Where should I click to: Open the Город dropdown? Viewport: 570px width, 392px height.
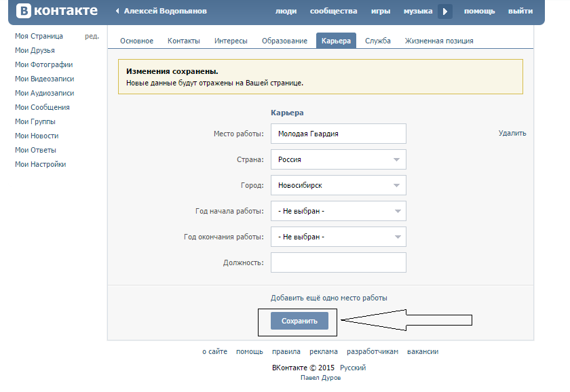point(338,185)
